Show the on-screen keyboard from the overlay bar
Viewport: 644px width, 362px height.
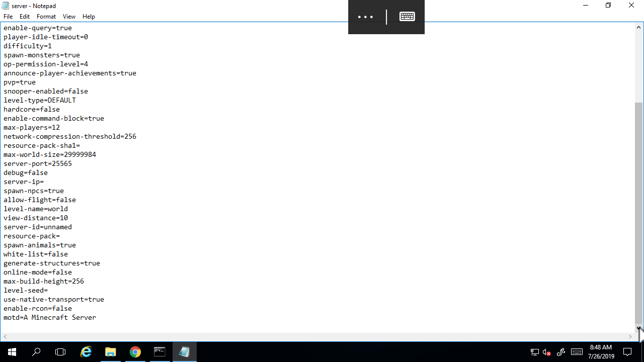[x=407, y=17]
